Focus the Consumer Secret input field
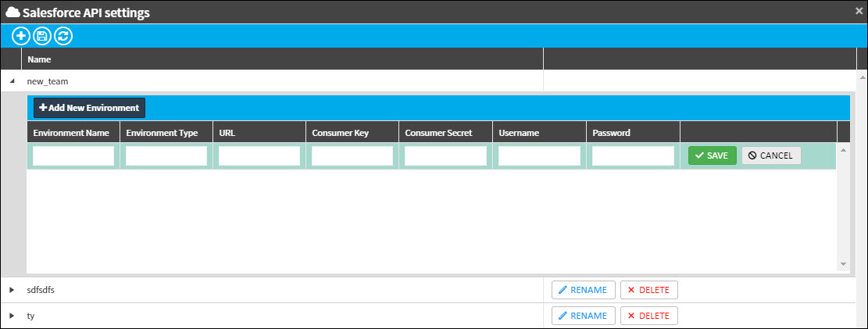This screenshot has width=868, height=329. coord(445,156)
